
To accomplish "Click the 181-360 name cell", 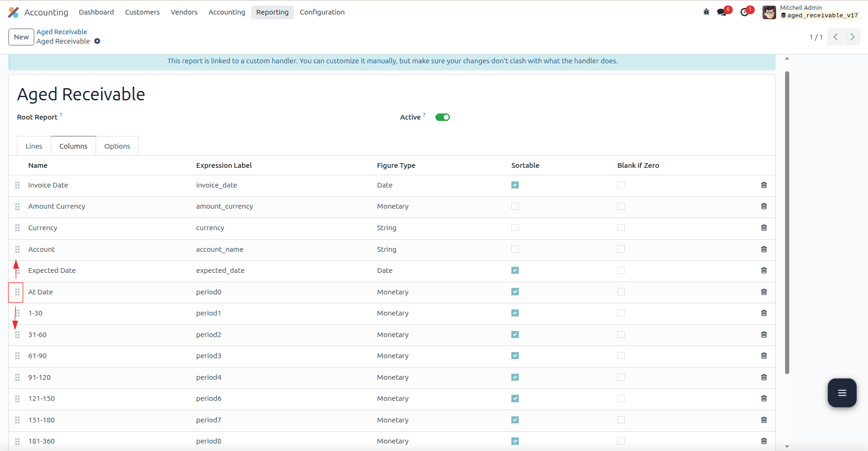I will pyautogui.click(x=41, y=441).
